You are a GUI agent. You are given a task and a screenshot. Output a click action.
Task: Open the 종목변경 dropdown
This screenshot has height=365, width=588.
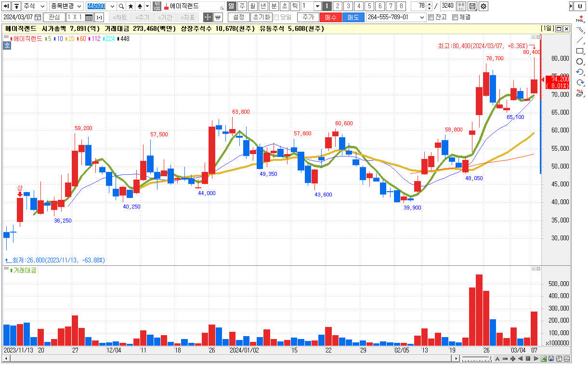(66, 6)
